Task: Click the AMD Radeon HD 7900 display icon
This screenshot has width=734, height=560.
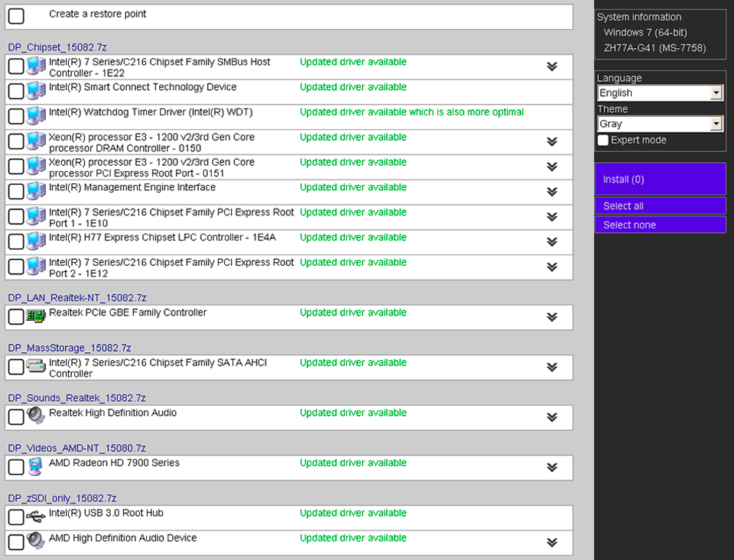Action: [x=36, y=467]
